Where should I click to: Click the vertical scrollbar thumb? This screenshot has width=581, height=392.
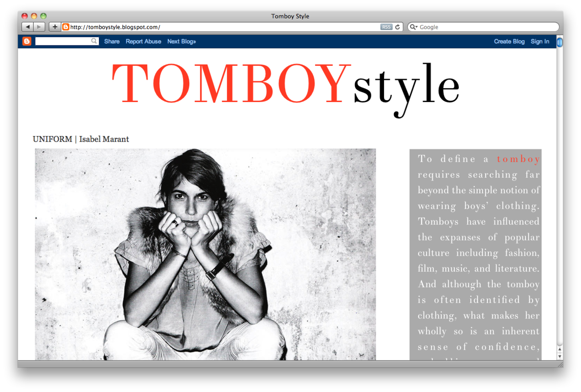click(x=560, y=42)
